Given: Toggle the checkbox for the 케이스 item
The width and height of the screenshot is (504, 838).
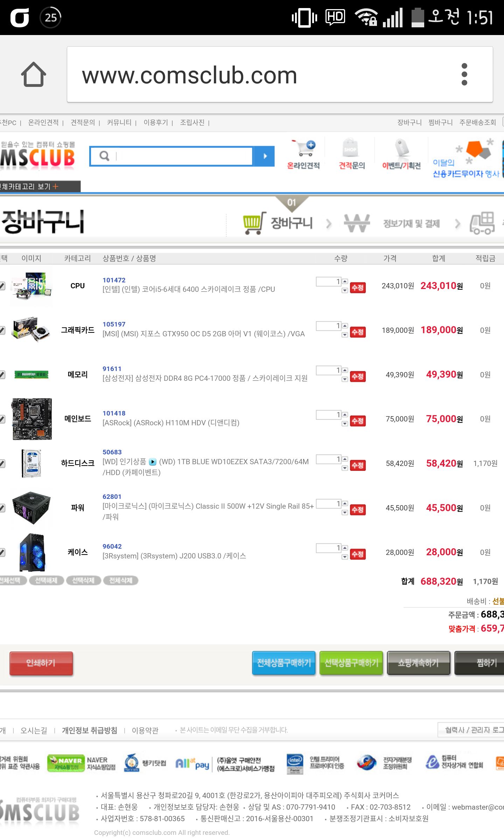Looking at the screenshot, I should click(2, 552).
